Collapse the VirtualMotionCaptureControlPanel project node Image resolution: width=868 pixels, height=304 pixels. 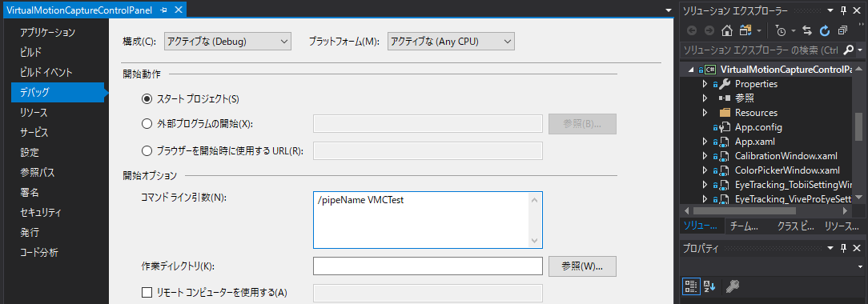pyautogui.click(x=690, y=70)
